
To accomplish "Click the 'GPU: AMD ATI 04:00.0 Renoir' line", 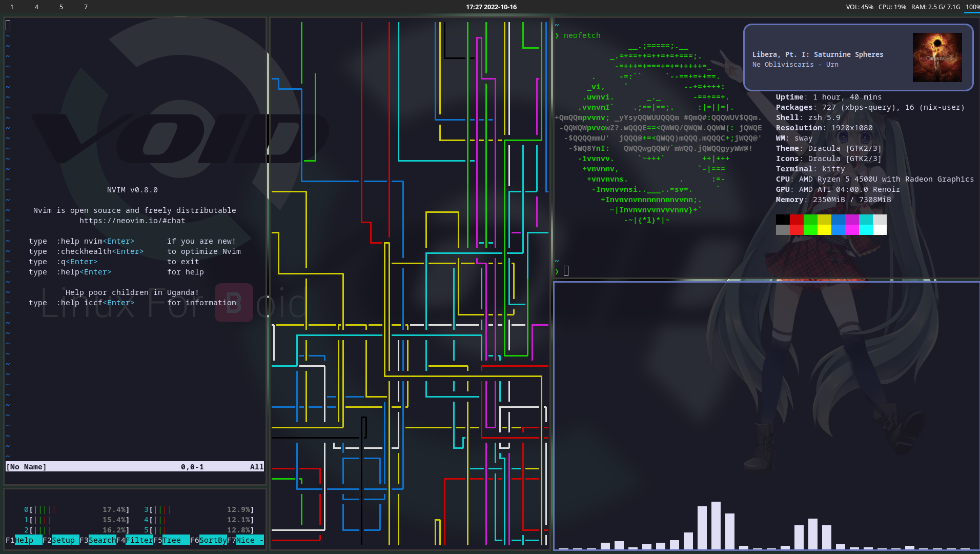I will tap(838, 189).
